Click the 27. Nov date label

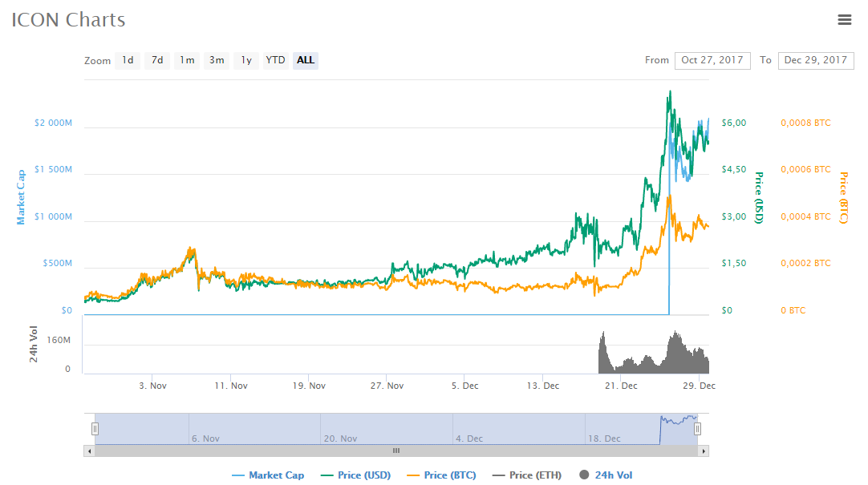387,386
